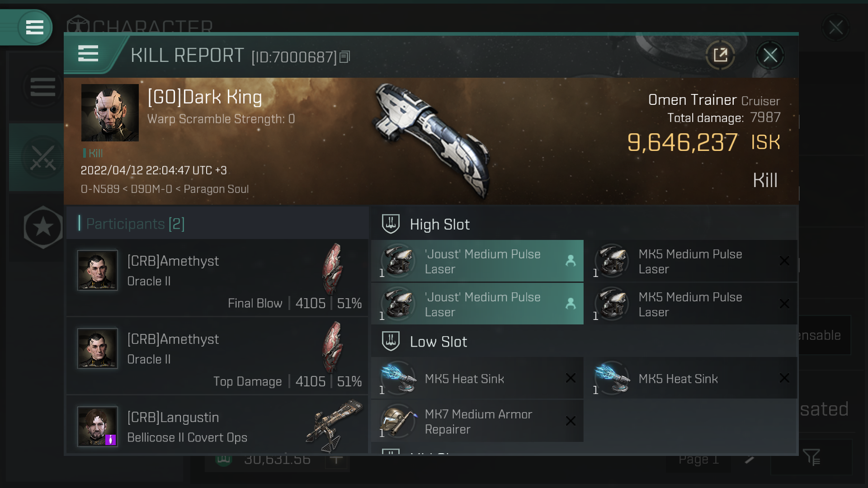The width and height of the screenshot is (868, 488).
Task: Select the right MK5 Heat Sink module
Action: 691,378
